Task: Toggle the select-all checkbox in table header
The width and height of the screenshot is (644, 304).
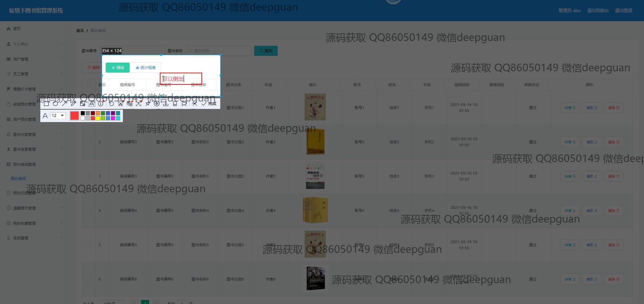Action: point(88,85)
